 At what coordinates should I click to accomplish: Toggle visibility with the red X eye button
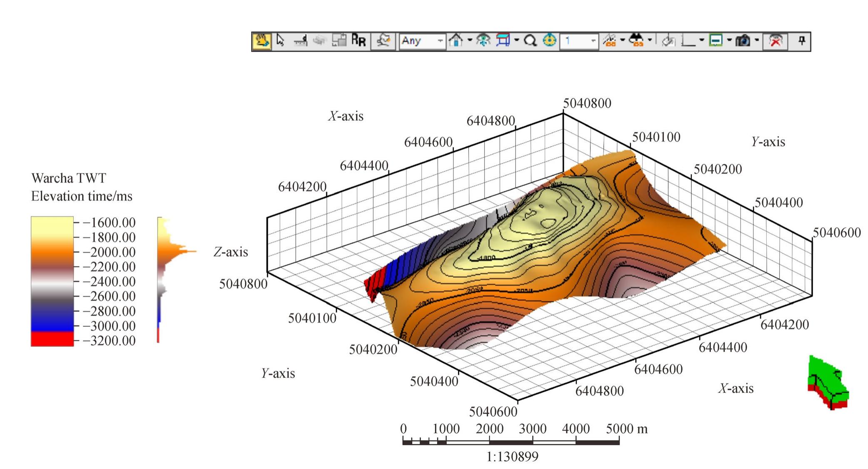pos(775,41)
